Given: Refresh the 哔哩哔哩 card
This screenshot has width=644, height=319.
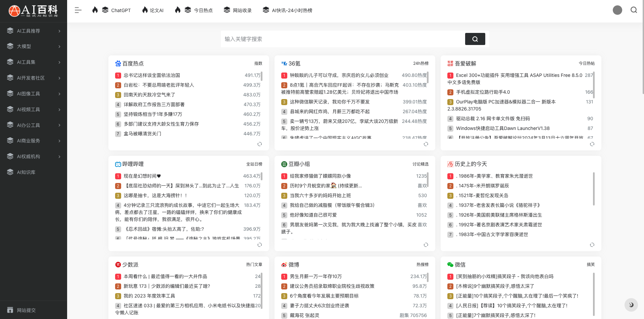Looking at the screenshot, I should coord(259,245).
